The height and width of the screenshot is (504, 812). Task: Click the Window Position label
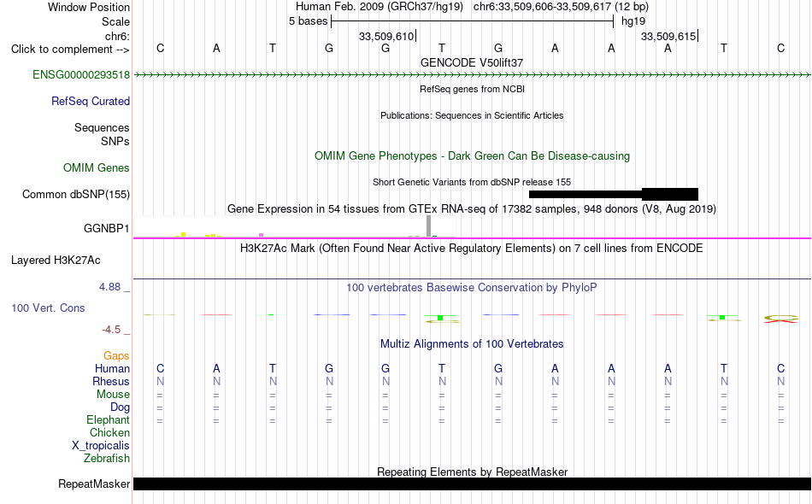pyautogui.click(x=89, y=7)
